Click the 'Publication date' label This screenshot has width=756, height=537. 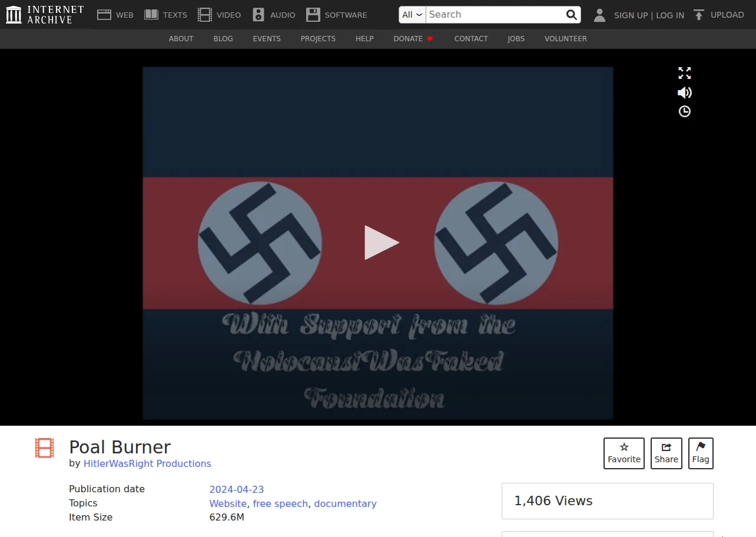click(107, 489)
